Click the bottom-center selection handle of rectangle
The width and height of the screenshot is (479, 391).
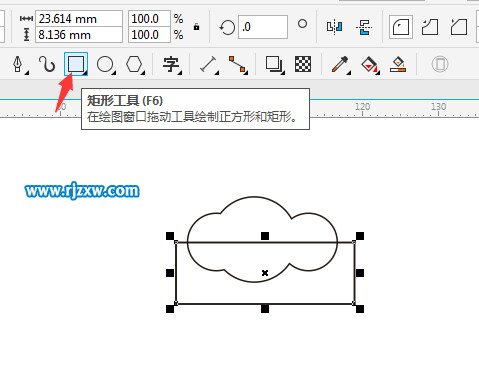click(265, 309)
